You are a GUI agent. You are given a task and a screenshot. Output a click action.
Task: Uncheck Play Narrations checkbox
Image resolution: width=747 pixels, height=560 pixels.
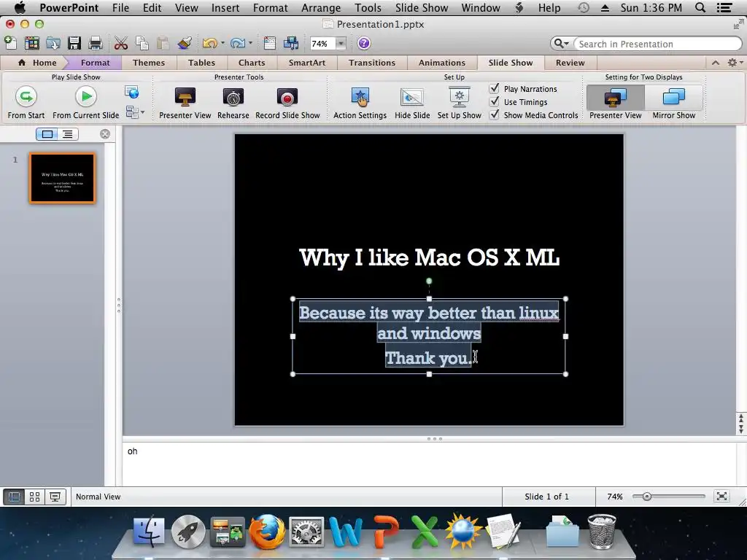tap(495, 88)
